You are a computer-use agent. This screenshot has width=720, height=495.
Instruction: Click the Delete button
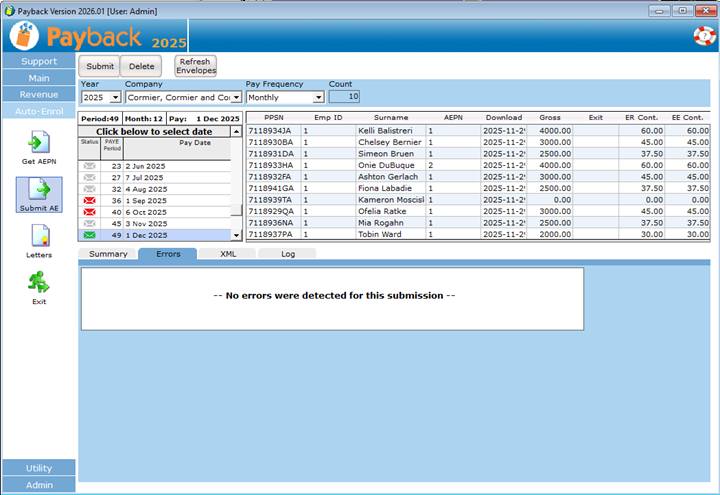141,66
